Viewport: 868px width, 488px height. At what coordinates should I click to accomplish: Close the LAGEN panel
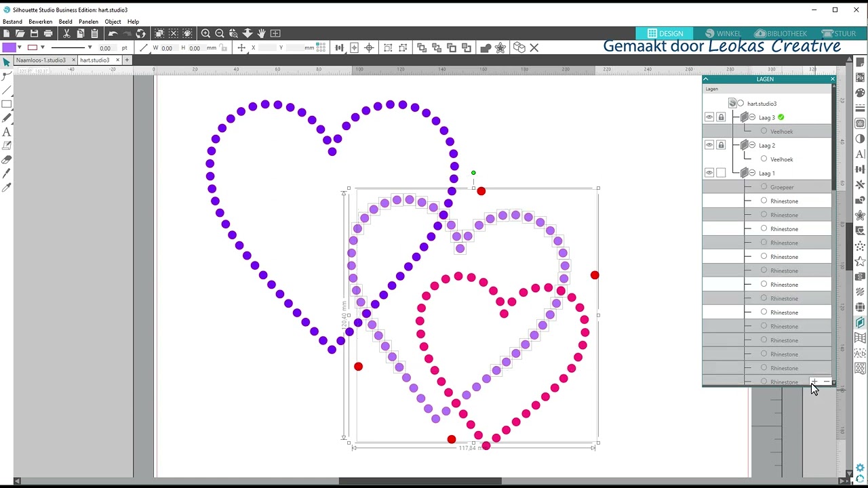pos(833,79)
